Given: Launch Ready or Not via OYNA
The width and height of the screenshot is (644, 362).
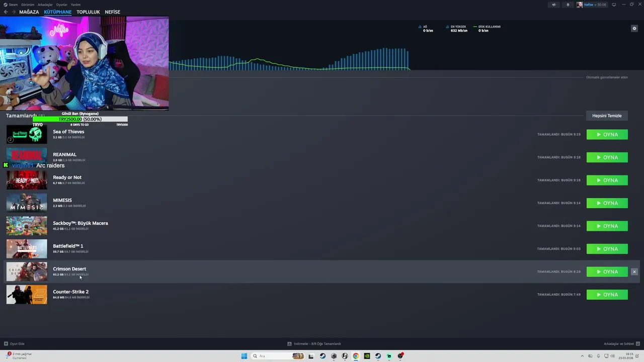Looking at the screenshot, I should (x=607, y=180).
